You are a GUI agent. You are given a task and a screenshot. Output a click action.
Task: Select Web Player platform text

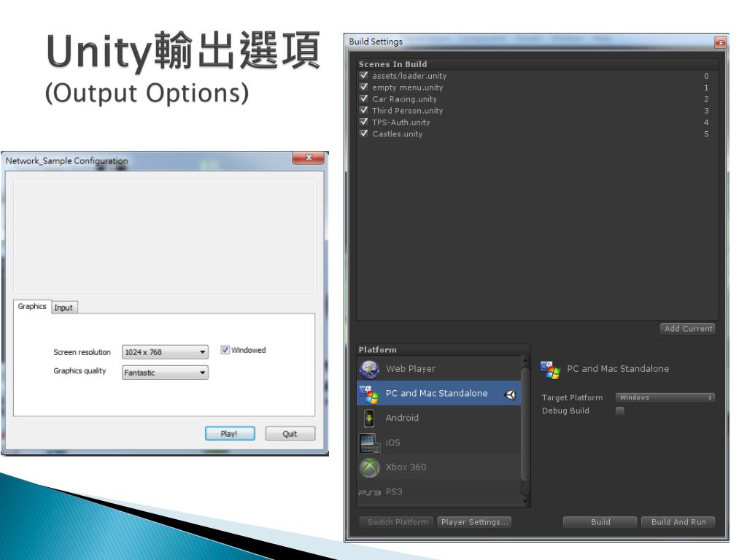coord(410,368)
